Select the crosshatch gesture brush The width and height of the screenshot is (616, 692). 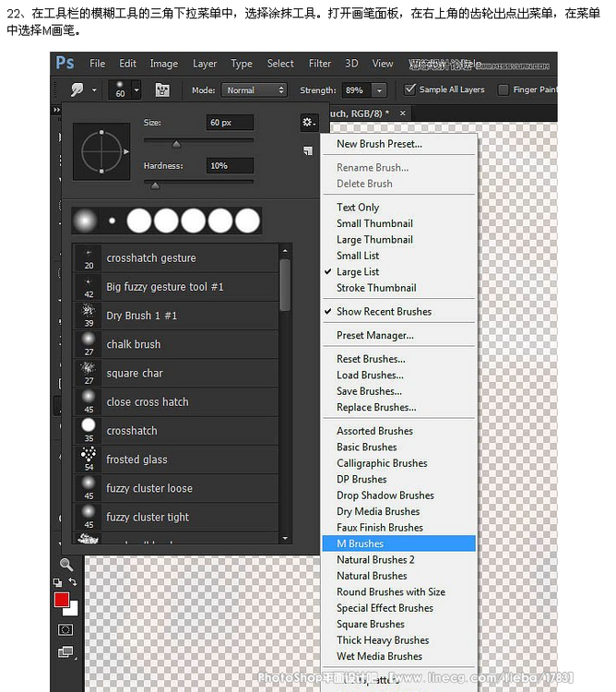click(x=175, y=258)
